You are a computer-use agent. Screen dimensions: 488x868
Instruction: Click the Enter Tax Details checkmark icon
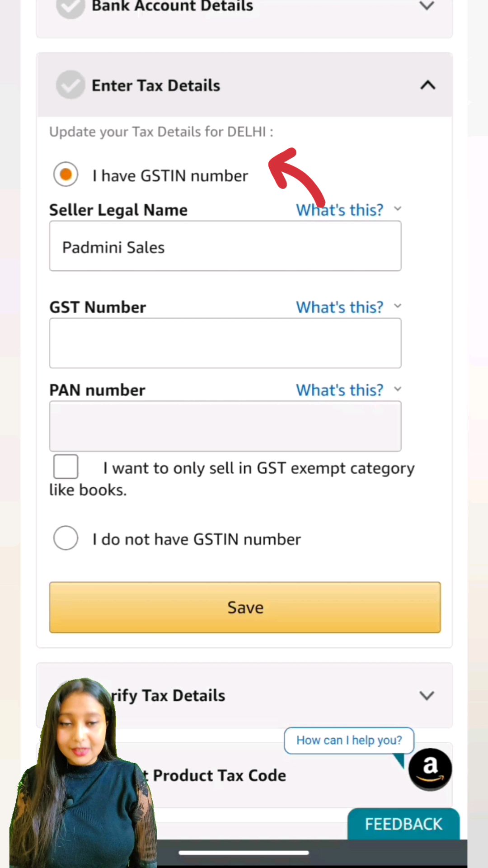(70, 85)
